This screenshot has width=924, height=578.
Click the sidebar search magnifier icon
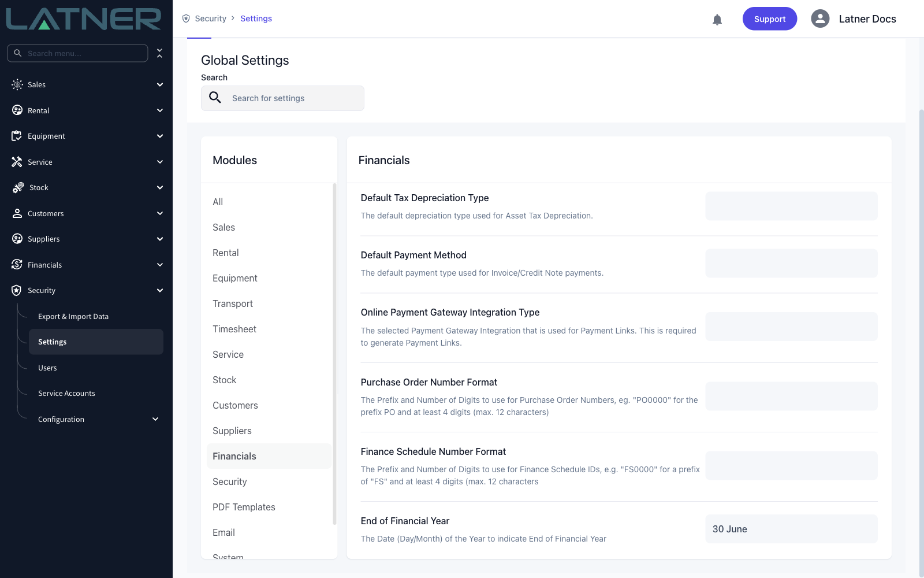pyautogui.click(x=17, y=53)
